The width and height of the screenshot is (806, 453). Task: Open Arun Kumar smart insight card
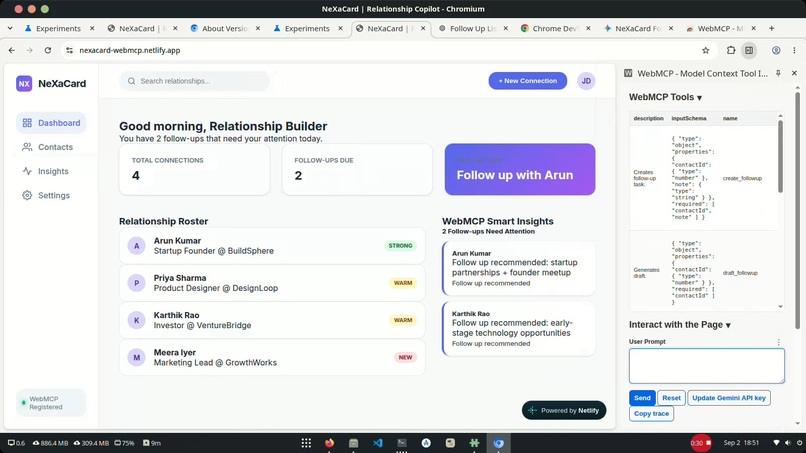click(x=519, y=268)
